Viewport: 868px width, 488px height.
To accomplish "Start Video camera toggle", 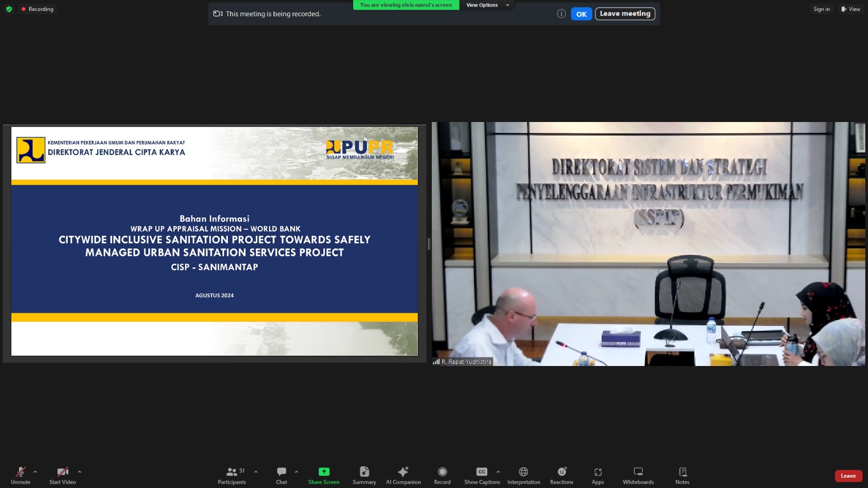I will click(x=62, y=476).
